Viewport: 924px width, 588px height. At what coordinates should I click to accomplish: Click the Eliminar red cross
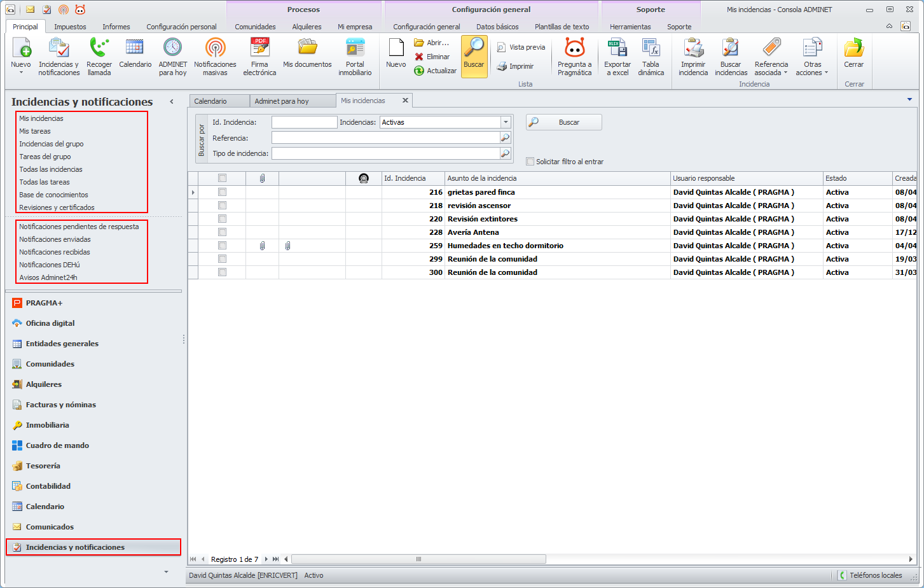[x=419, y=57]
